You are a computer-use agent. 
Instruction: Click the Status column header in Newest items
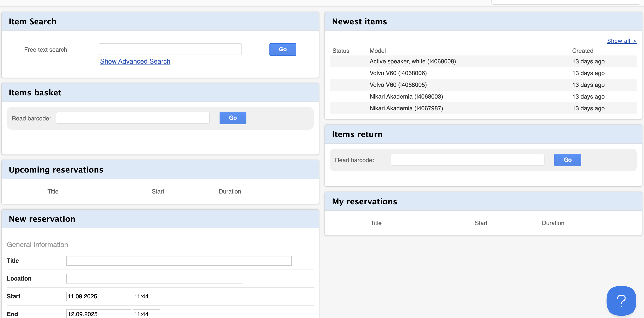click(x=341, y=51)
